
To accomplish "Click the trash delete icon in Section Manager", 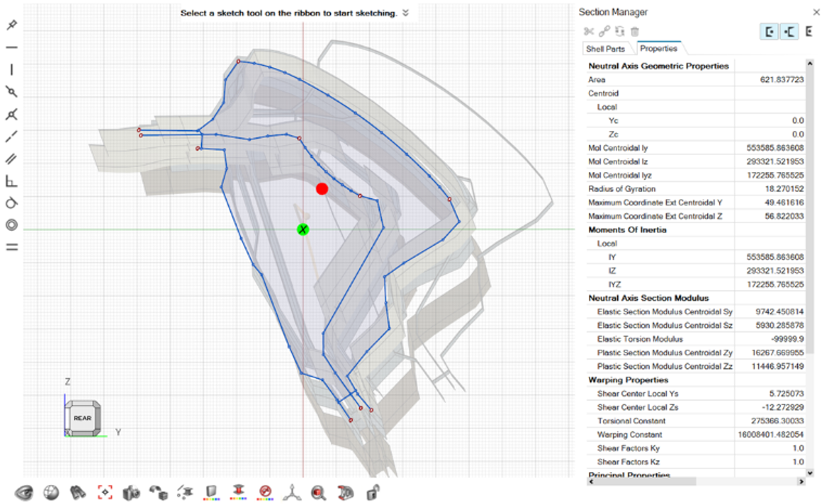I will click(635, 31).
